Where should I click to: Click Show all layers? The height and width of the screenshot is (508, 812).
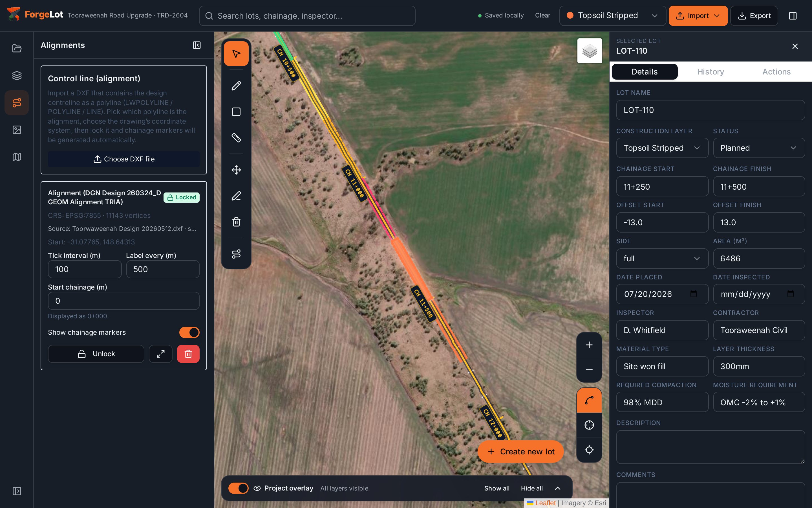(x=497, y=488)
